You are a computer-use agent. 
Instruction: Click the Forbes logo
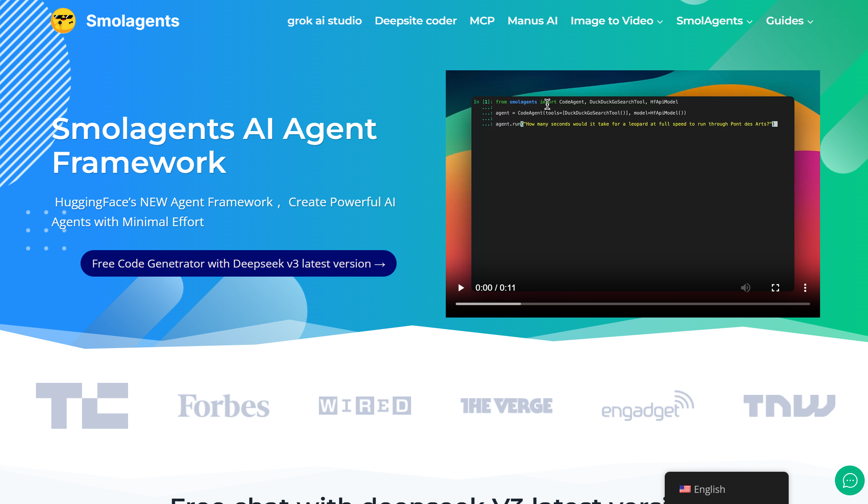point(223,406)
